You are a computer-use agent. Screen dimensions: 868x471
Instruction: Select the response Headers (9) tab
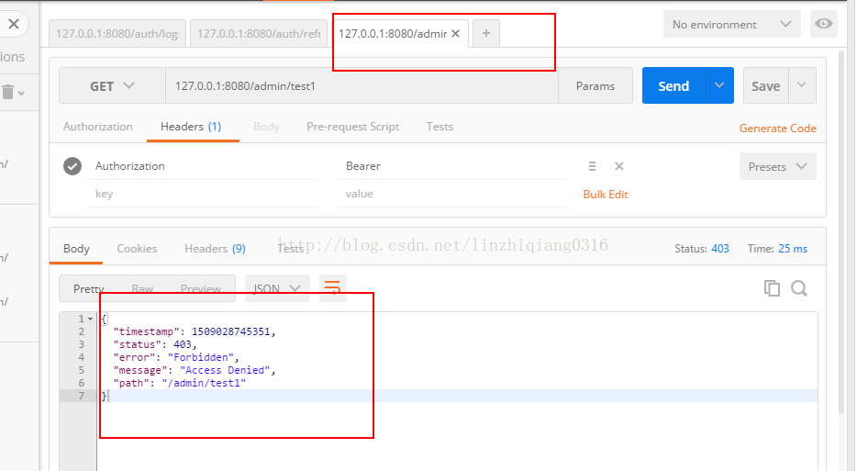[215, 249]
